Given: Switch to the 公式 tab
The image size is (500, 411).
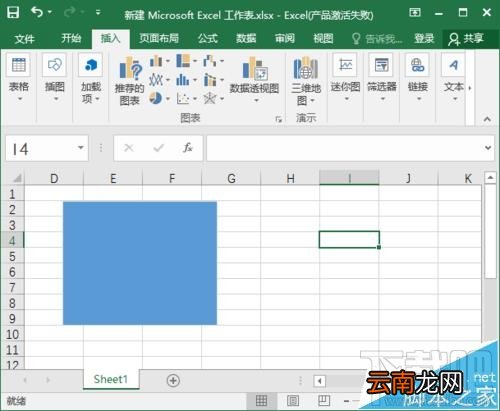Looking at the screenshot, I should coord(208,38).
